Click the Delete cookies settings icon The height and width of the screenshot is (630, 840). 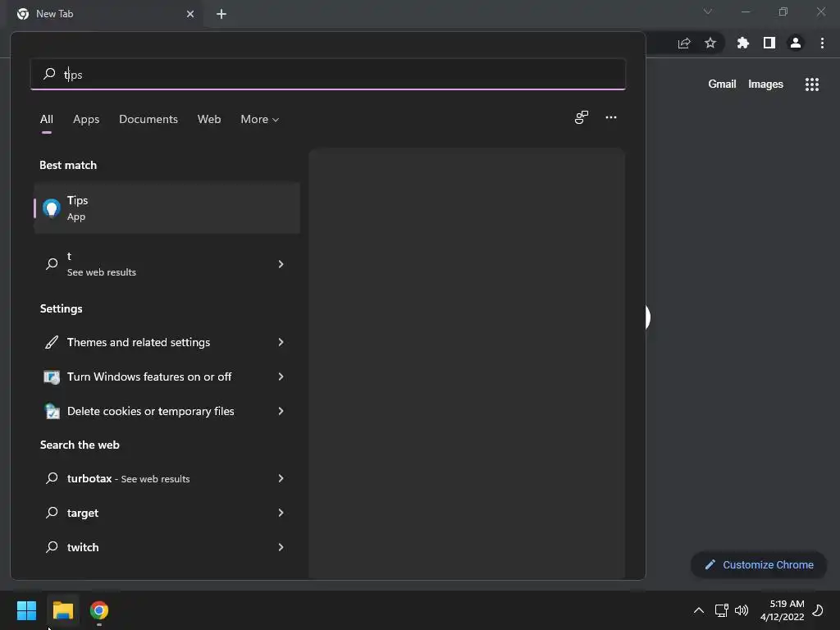tap(52, 411)
